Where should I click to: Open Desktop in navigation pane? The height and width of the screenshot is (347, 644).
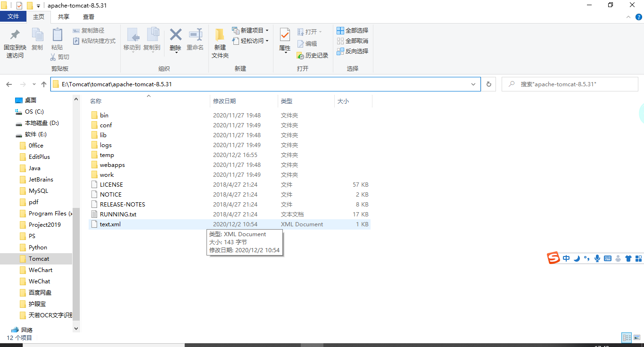[31, 100]
